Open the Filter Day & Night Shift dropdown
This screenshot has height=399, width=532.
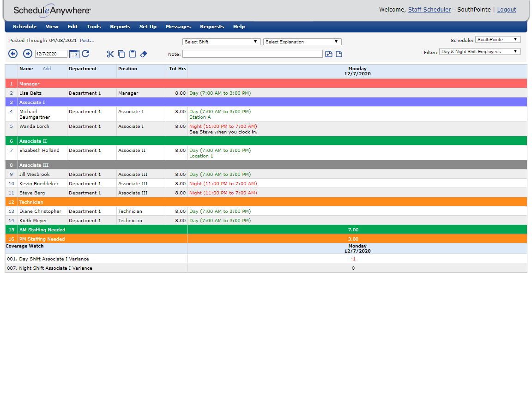[x=480, y=52]
